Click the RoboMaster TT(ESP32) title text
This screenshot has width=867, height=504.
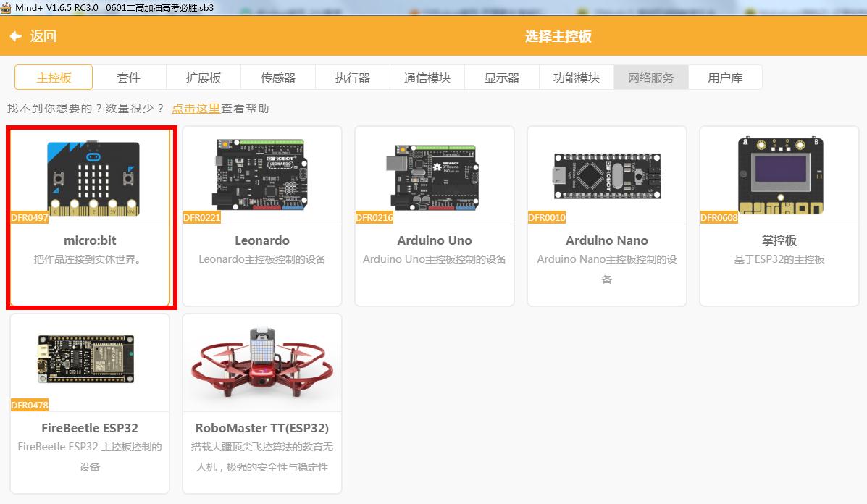coord(262,428)
